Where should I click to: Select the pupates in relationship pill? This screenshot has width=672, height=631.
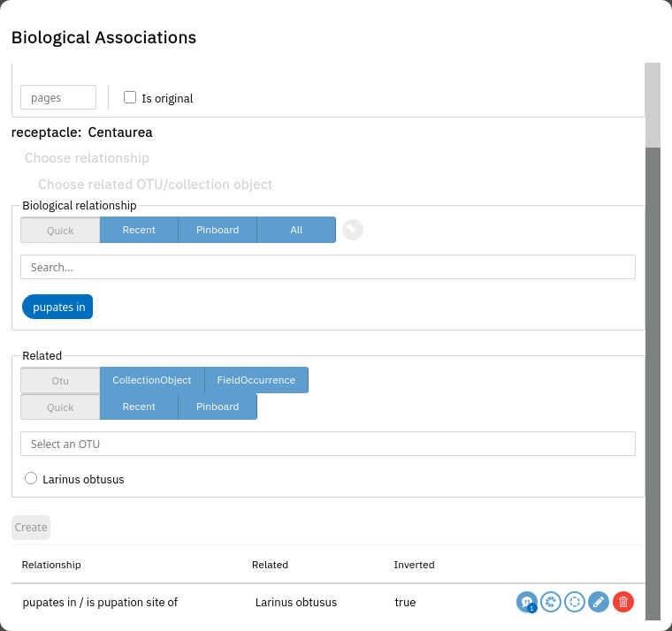click(x=57, y=307)
